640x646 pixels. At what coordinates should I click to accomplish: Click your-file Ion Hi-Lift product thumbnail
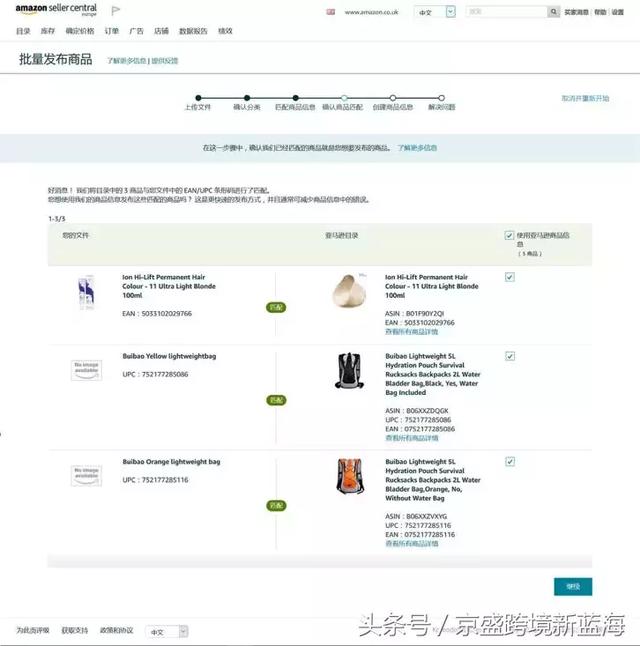(87, 292)
